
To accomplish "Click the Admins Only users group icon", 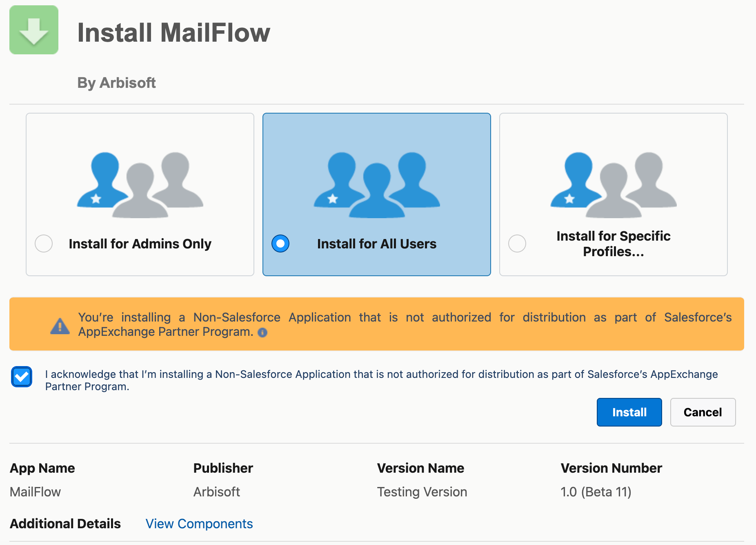I will pyautogui.click(x=140, y=185).
